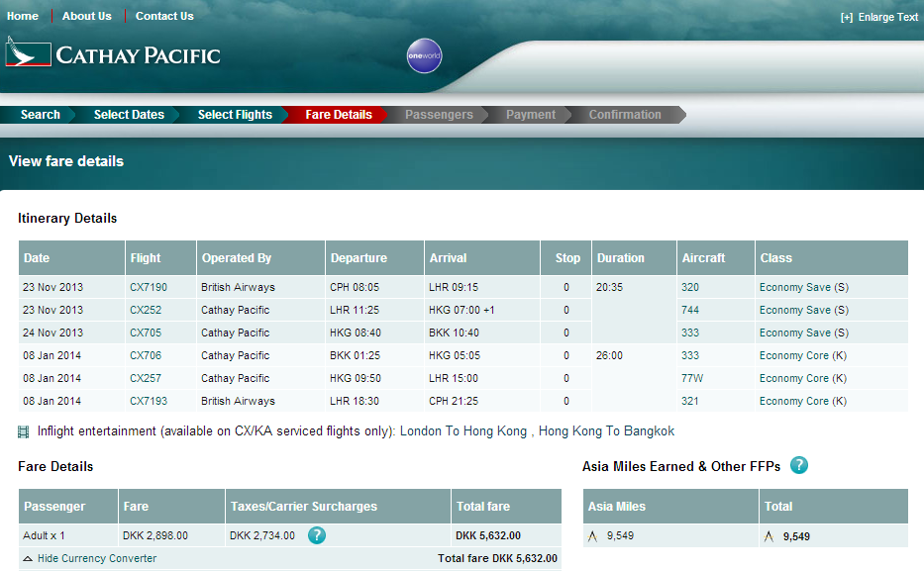Open flight CX7190 details link
The height and width of the screenshot is (571, 924).
149,287
